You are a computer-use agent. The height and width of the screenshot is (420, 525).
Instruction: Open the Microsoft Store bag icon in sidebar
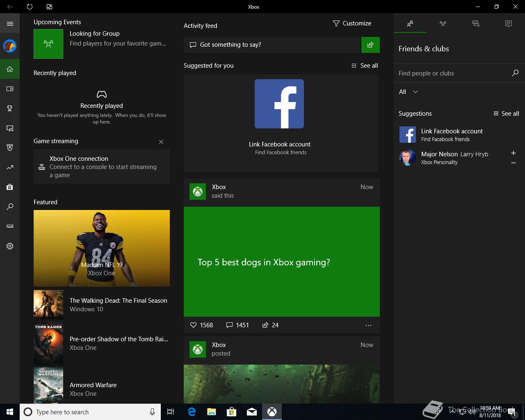[10, 187]
